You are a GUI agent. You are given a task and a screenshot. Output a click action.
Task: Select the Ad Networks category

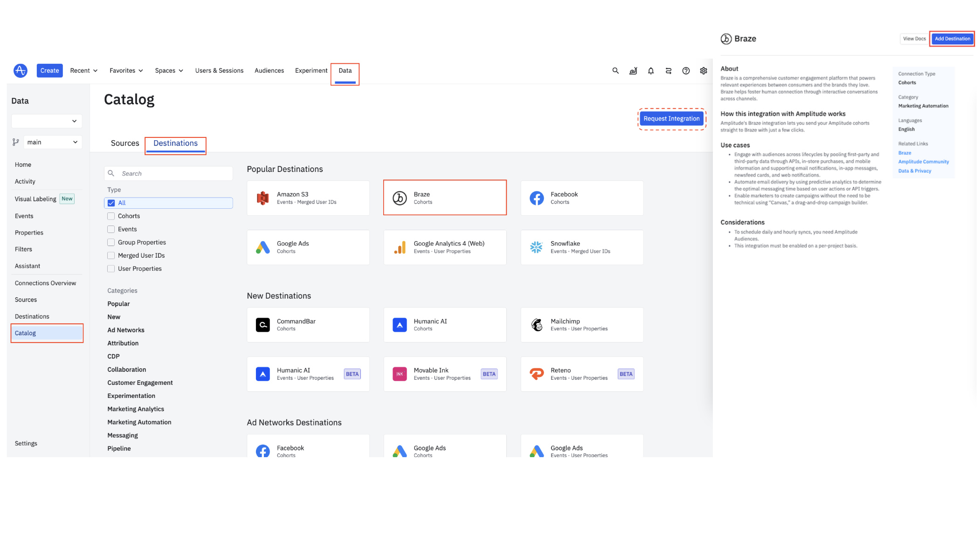[x=126, y=330]
